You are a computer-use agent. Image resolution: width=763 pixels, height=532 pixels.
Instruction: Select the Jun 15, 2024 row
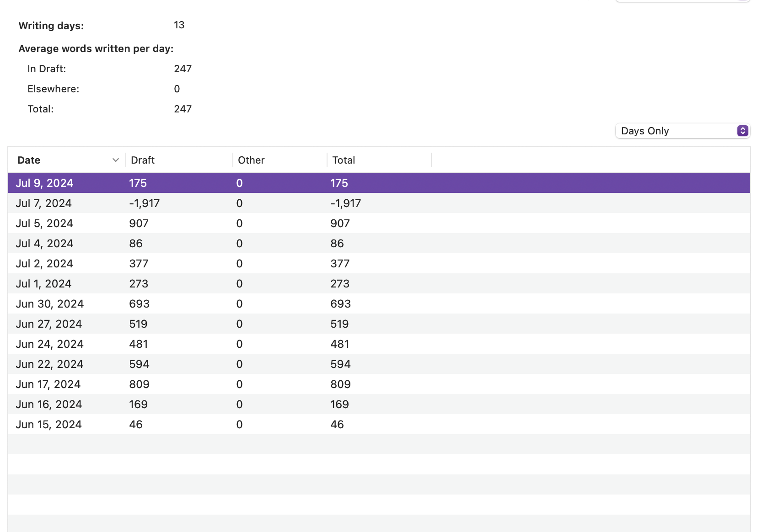(x=379, y=424)
